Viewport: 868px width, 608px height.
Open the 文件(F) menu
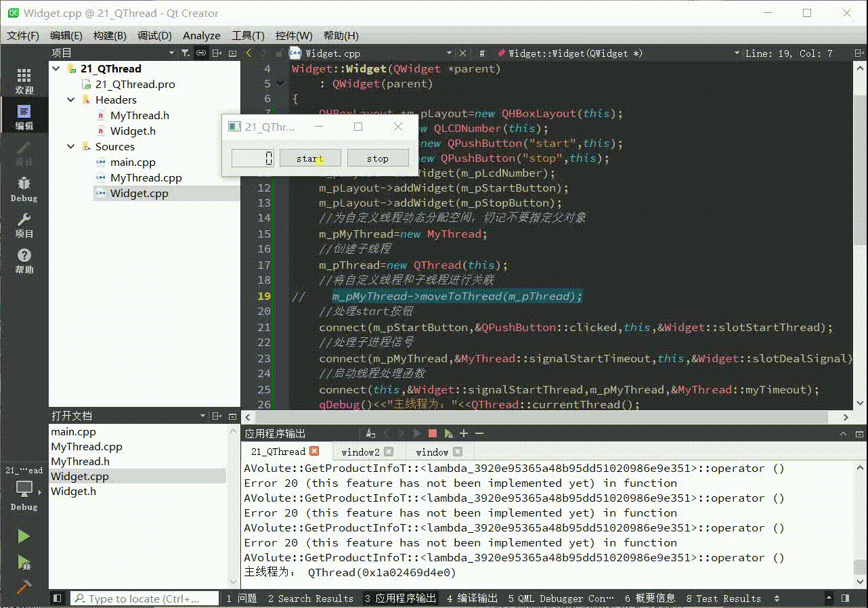click(x=23, y=35)
